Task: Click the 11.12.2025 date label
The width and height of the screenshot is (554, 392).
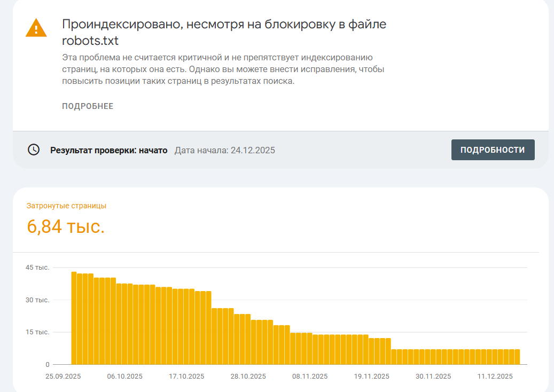Action: coord(495,376)
